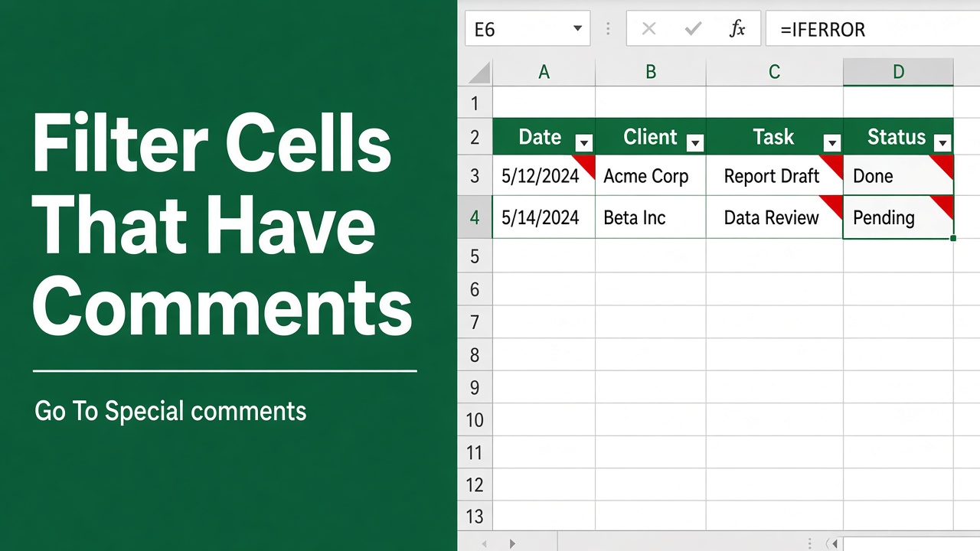Open the formula bar options dots
The image size is (980, 551).
tap(608, 29)
